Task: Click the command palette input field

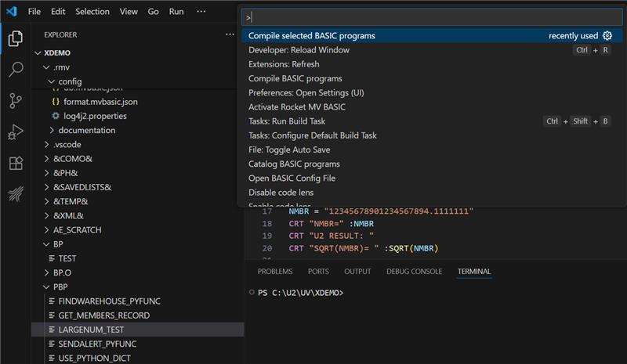Action: (431, 16)
